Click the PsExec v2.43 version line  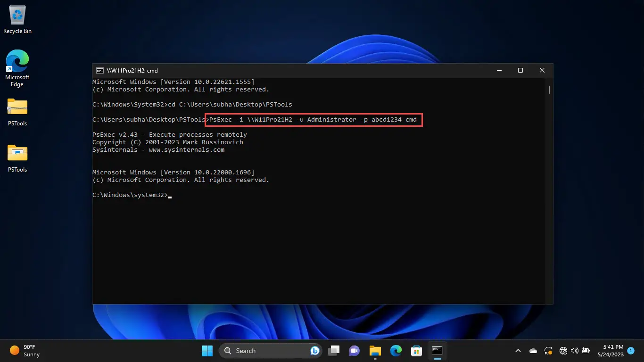[x=170, y=135]
